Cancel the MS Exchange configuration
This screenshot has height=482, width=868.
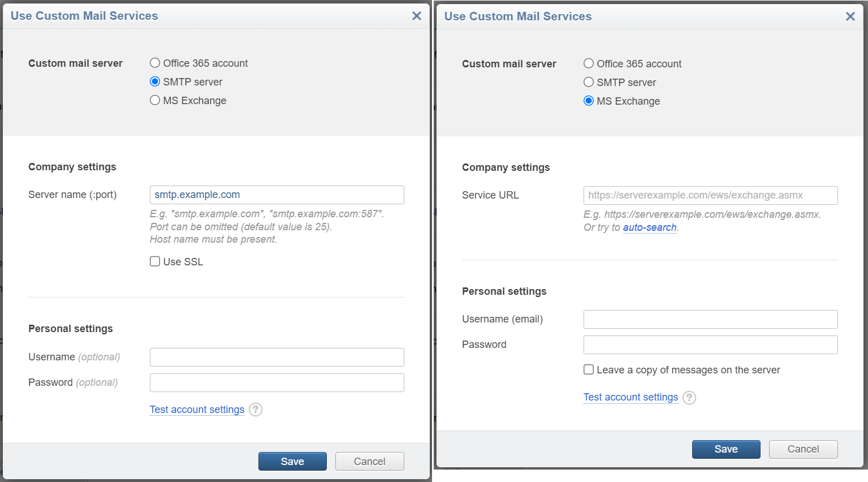click(x=803, y=449)
